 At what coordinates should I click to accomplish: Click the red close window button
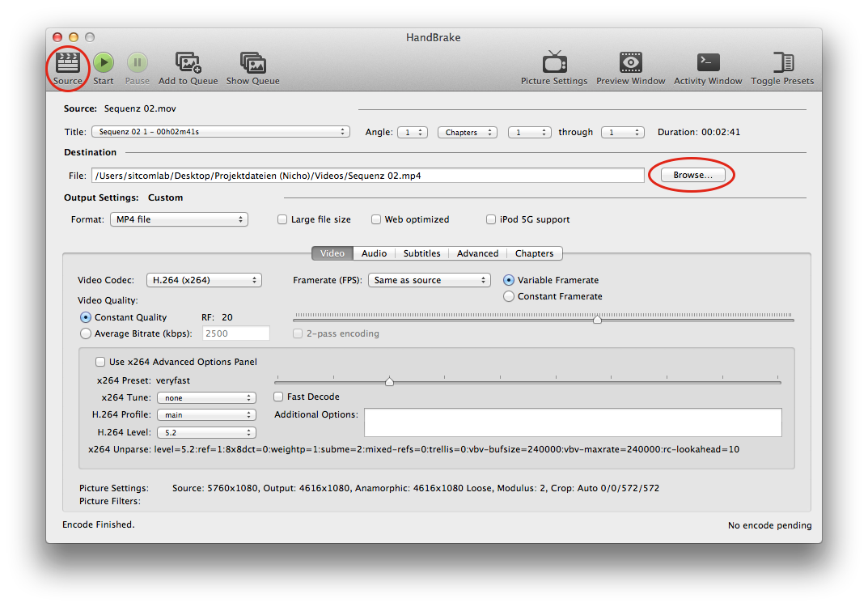57,37
